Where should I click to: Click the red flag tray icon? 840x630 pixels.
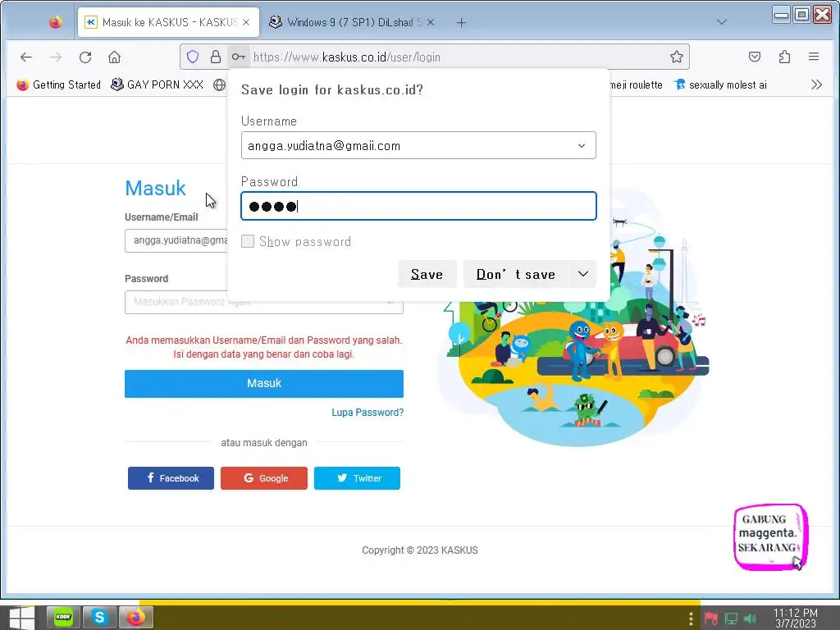[711, 619]
